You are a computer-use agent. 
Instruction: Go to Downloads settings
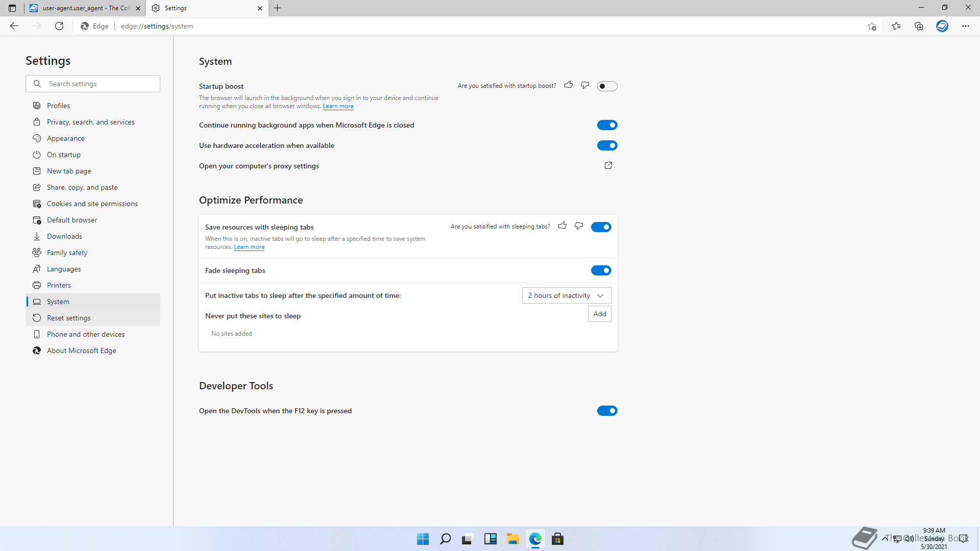pos(93,236)
